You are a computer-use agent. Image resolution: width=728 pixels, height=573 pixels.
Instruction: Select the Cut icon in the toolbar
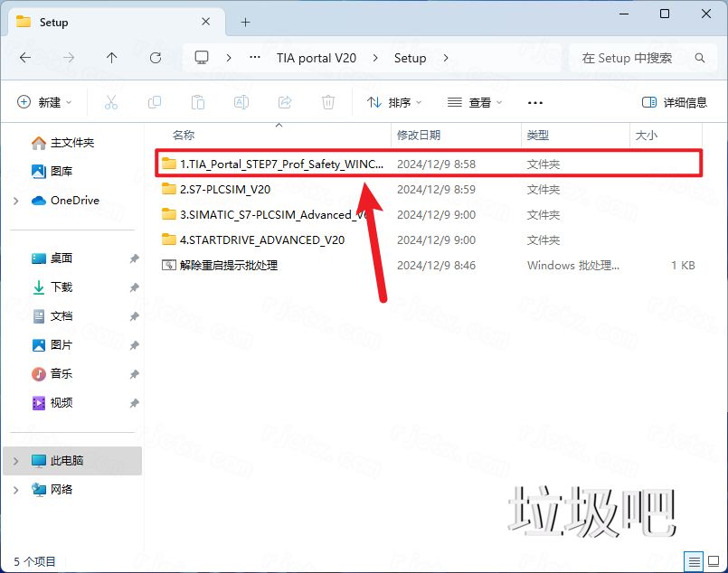(110, 101)
